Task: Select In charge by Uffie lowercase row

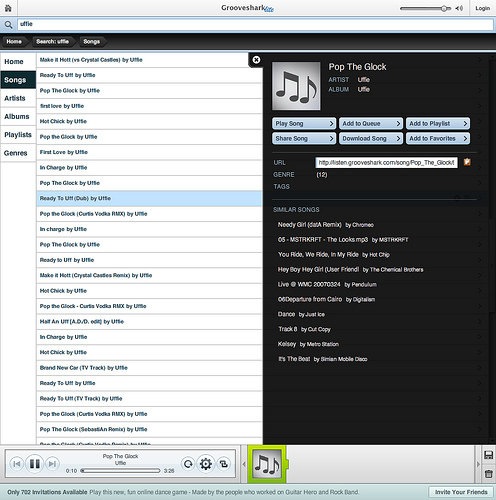Action: 149,229
